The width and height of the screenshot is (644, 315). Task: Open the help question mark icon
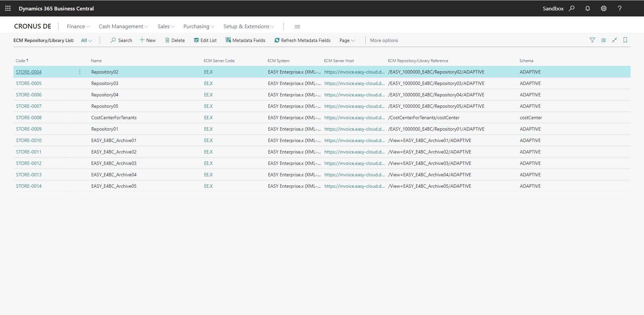click(620, 8)
